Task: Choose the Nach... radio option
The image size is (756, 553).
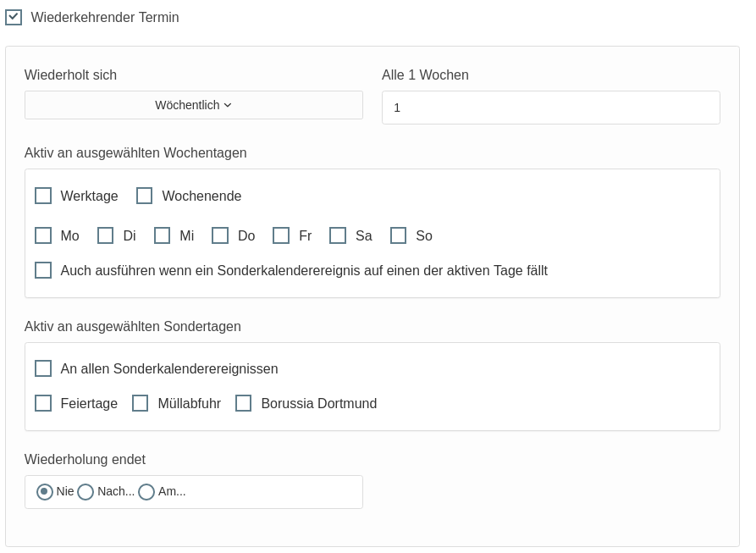Action: click(86, 491)
